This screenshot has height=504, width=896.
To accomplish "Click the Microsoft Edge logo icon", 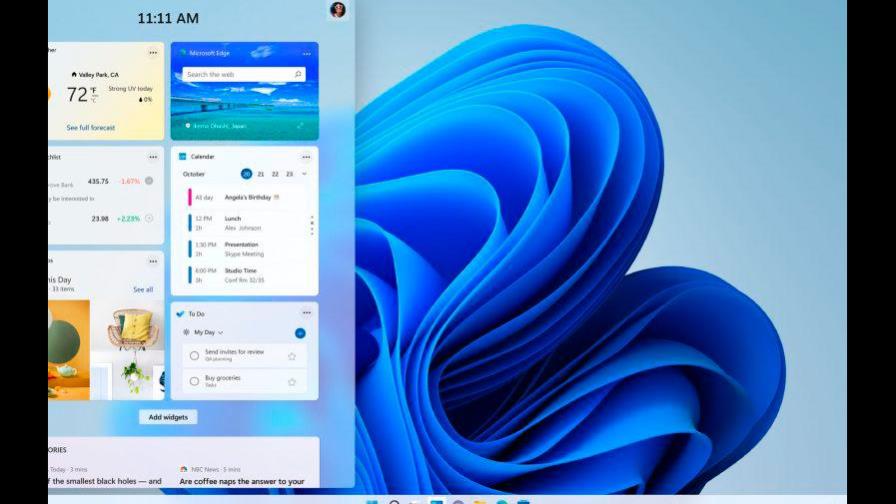I will tap(183, 53).
